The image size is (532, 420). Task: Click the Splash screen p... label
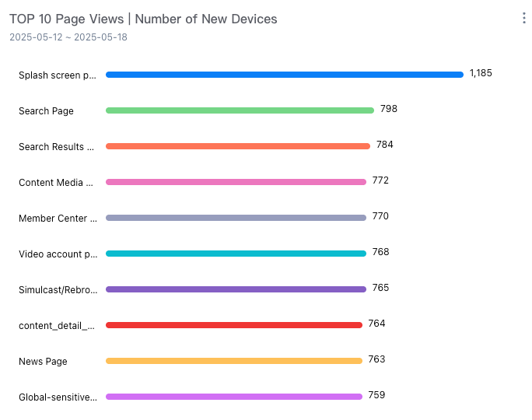tap(58, 75)
